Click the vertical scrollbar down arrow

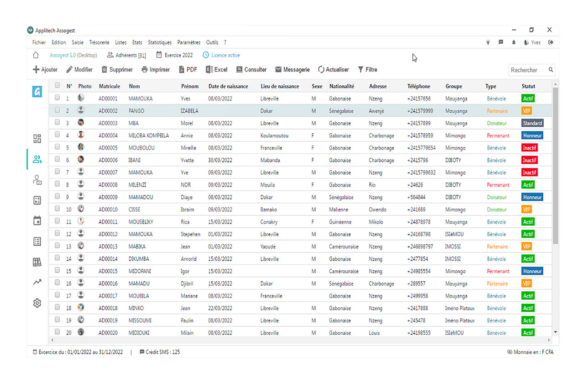[555, 332]
